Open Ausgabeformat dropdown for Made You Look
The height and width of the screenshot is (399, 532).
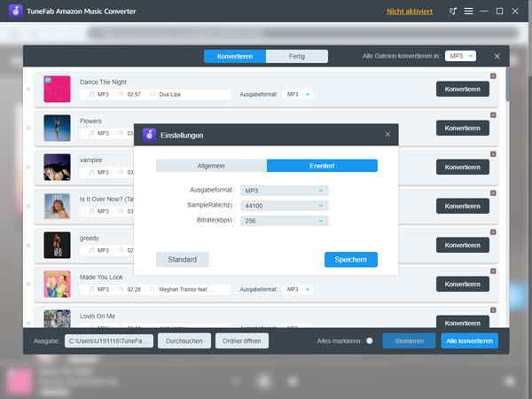[298, 289]
